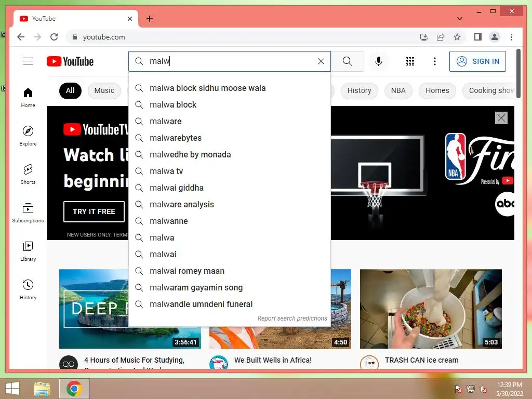
Task: Open the YouTube apps grid
Action: [x=410, y=61]
